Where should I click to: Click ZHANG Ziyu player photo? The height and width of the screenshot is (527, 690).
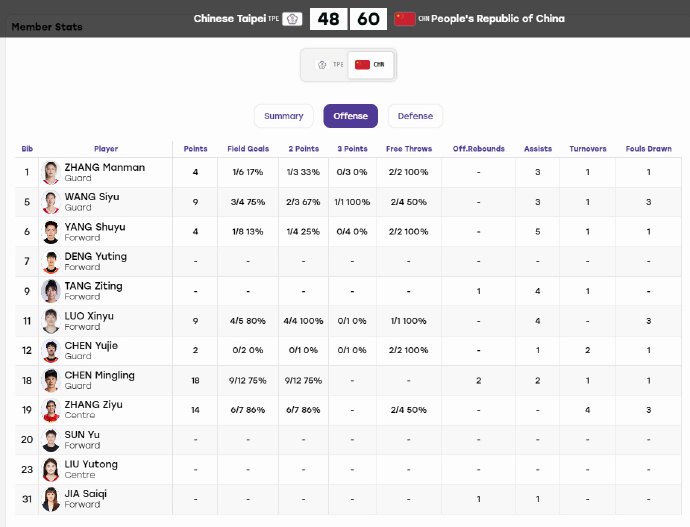pos(51,410)
